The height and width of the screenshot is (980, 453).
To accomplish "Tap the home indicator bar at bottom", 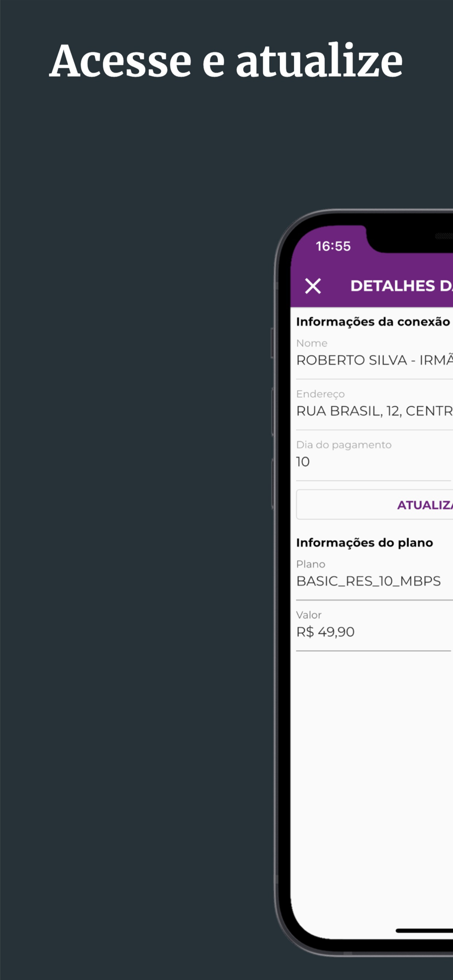I will pos(424,931).
